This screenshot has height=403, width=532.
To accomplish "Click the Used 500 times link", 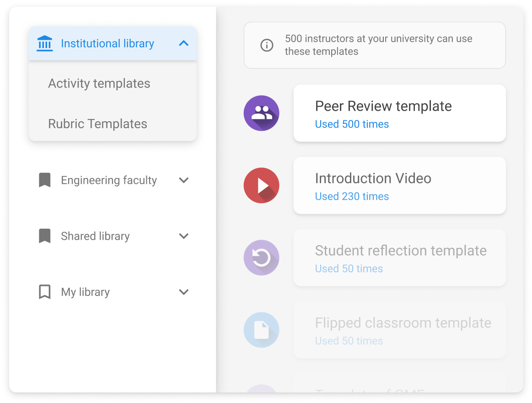I will (352, 124).
